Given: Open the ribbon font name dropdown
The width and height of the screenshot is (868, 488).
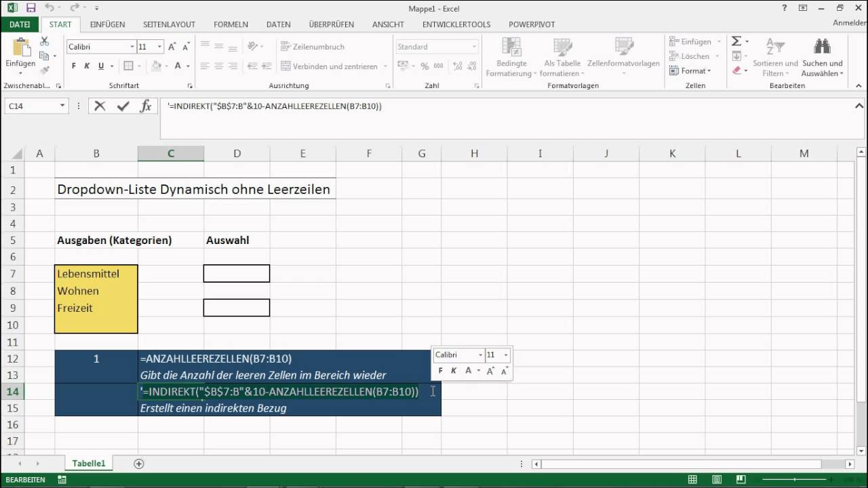Looking at the screenshot, I should pos(132,47).
